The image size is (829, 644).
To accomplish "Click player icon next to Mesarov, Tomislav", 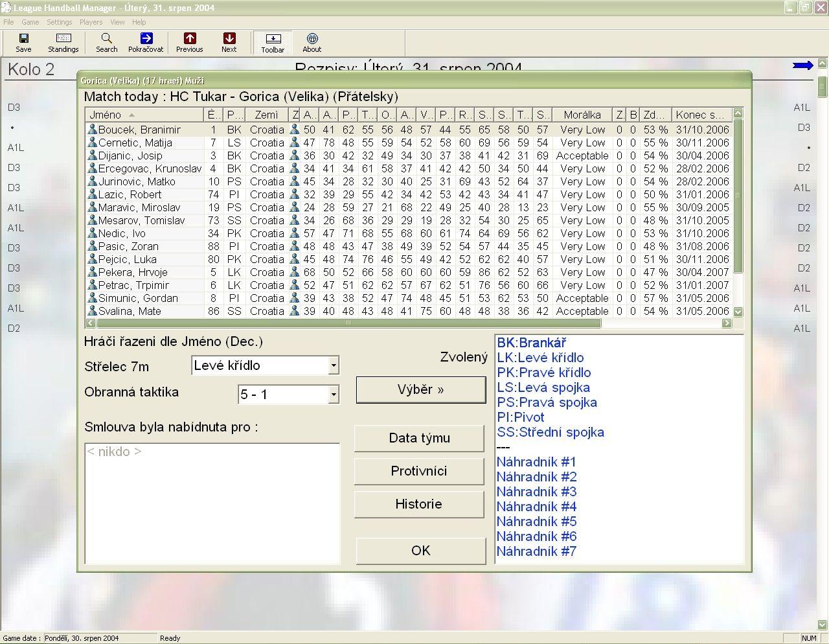I will click(x=92, y=220).
